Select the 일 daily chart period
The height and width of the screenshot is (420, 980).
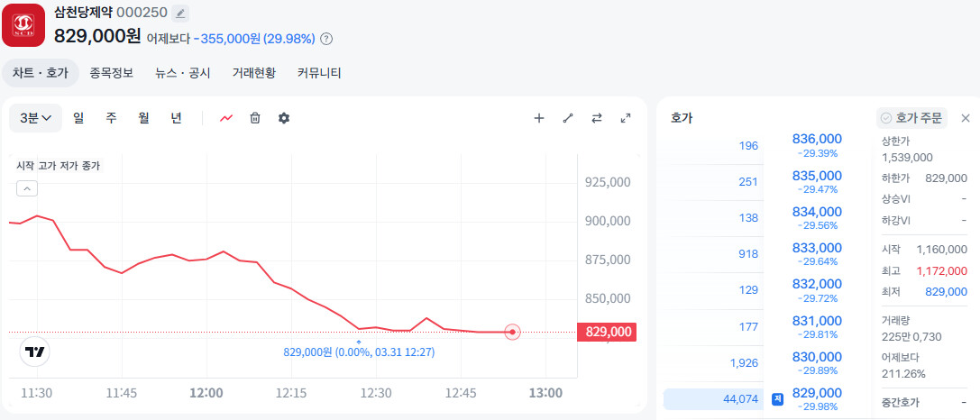pos(78,118)
